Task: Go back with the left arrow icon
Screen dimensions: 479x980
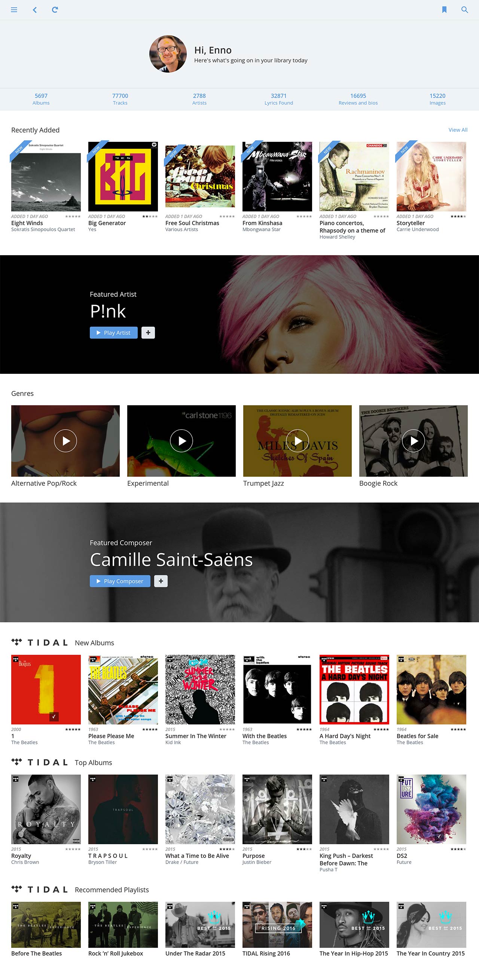Action: (35, 10)
